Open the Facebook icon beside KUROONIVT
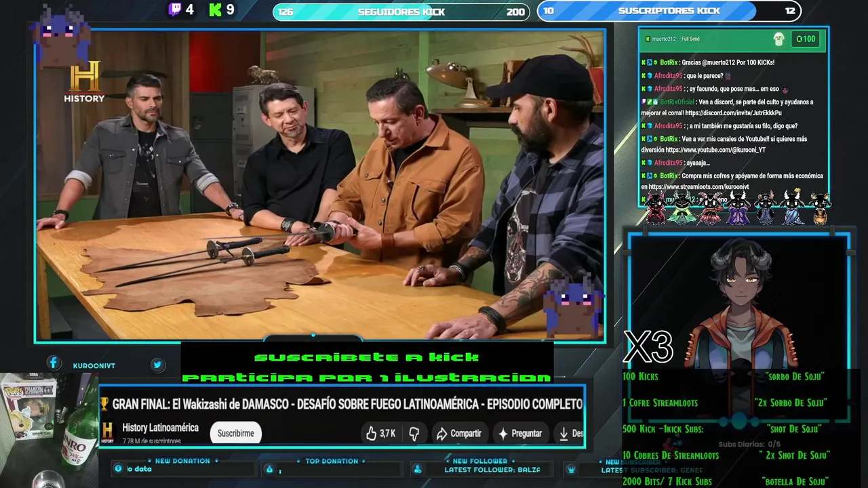This screenshot has height=488, width=868. 54,363
